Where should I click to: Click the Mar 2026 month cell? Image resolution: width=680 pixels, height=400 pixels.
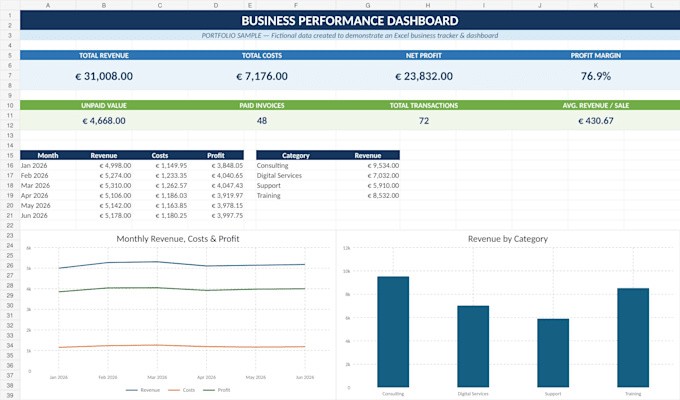48,186
